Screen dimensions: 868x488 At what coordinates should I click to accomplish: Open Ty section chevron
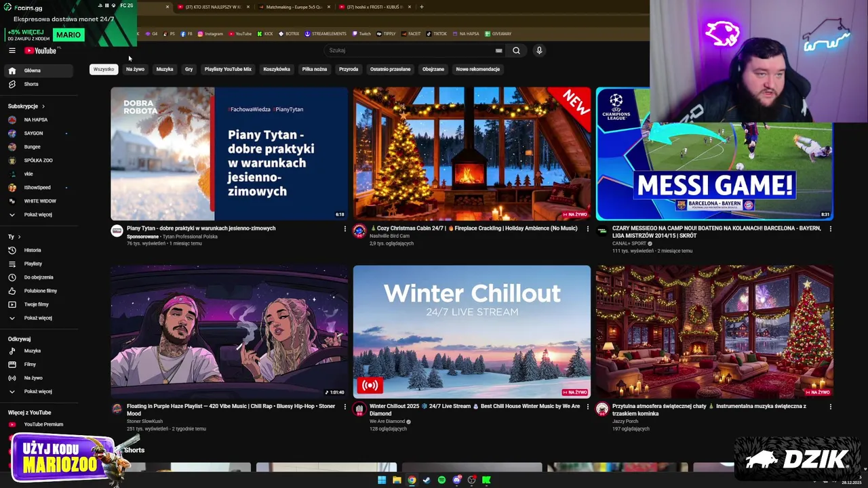(19, 237)
